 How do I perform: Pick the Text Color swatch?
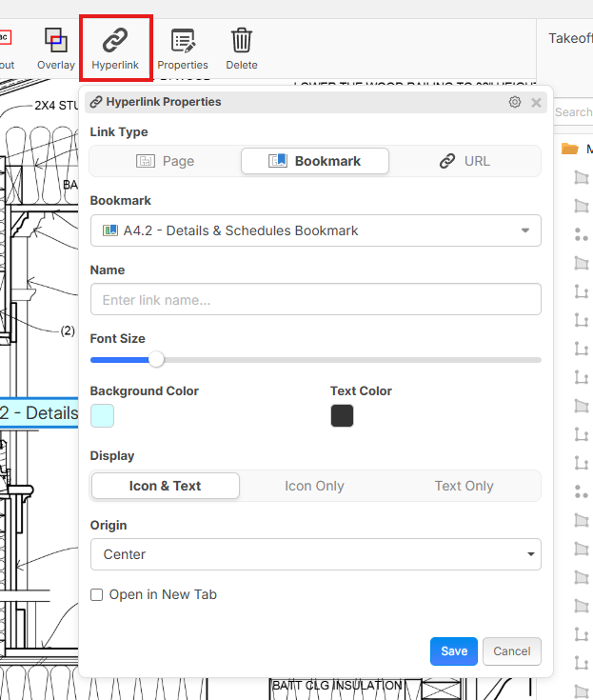pos(342,416)
